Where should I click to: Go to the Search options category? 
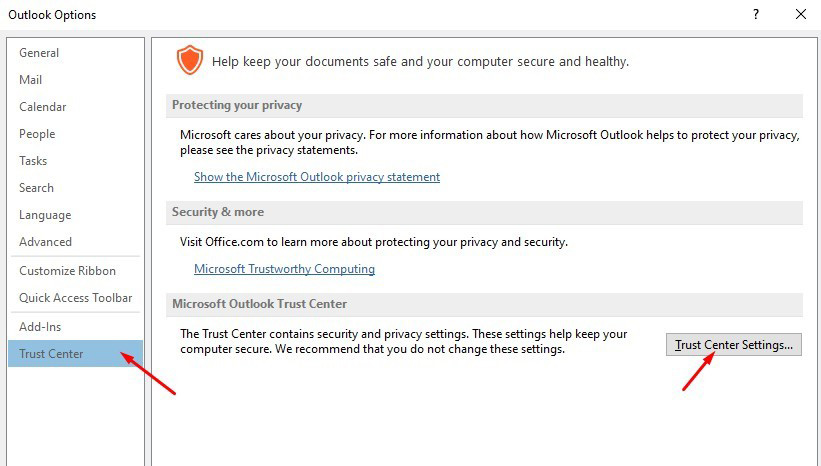pyautogui.click(x=37, y=188)
